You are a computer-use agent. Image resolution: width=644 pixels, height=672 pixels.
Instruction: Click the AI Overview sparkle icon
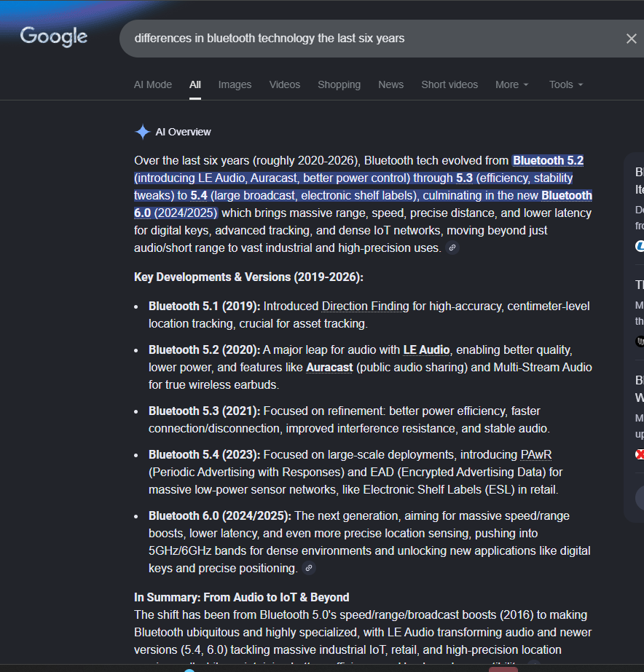click(142, 132)
